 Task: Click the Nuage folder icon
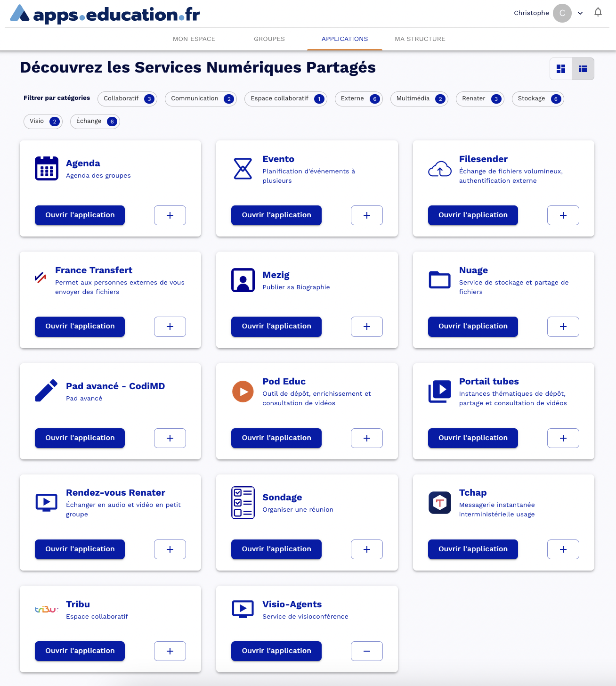440,279
